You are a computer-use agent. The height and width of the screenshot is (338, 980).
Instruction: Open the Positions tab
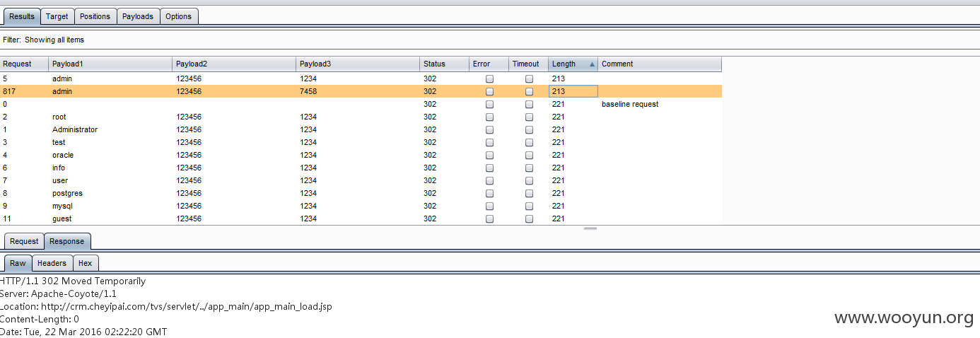pyautogui.click(x=95, y=16)
